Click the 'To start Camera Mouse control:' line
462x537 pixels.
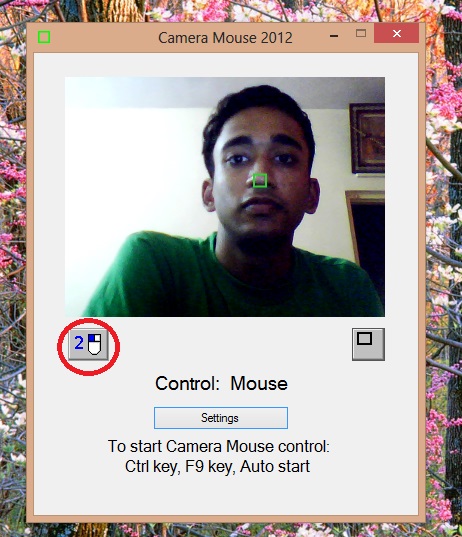[x=219, y=446]
